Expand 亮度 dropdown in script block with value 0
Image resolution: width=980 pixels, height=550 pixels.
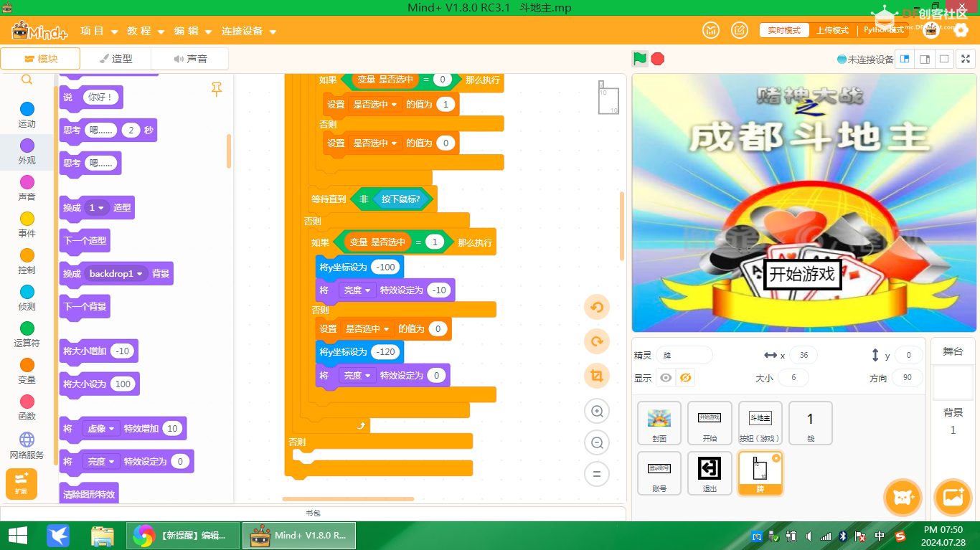(x=357, y=375)
